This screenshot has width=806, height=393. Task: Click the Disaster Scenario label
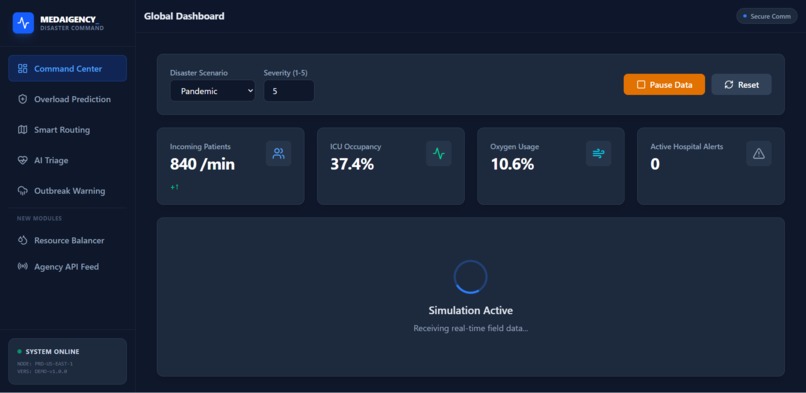199,73
